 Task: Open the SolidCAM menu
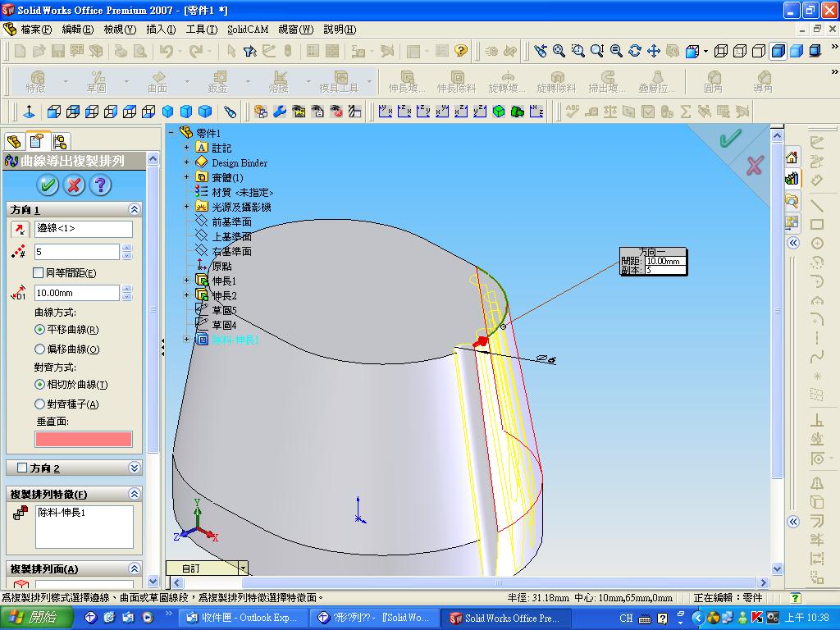(x=248, y=30)
